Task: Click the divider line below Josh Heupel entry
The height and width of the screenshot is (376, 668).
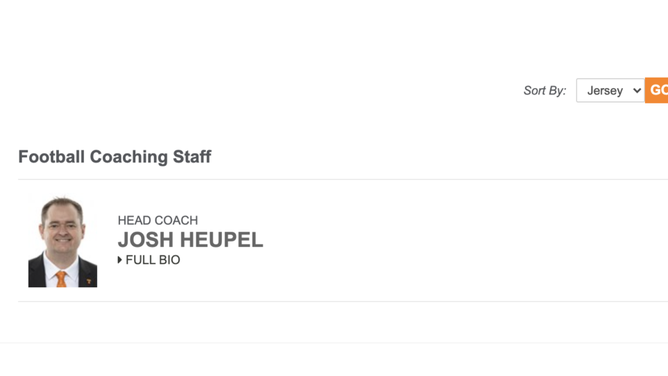Action: [343, 301]
